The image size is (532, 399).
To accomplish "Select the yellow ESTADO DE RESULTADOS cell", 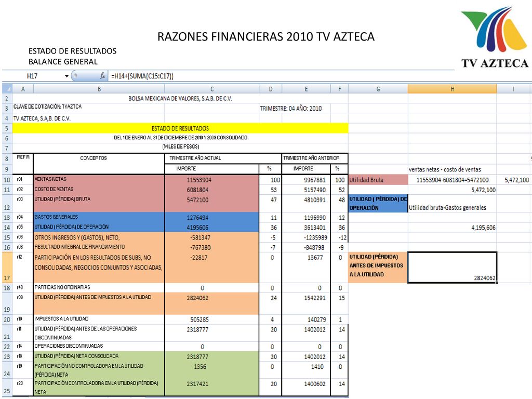I will (180, 128).
